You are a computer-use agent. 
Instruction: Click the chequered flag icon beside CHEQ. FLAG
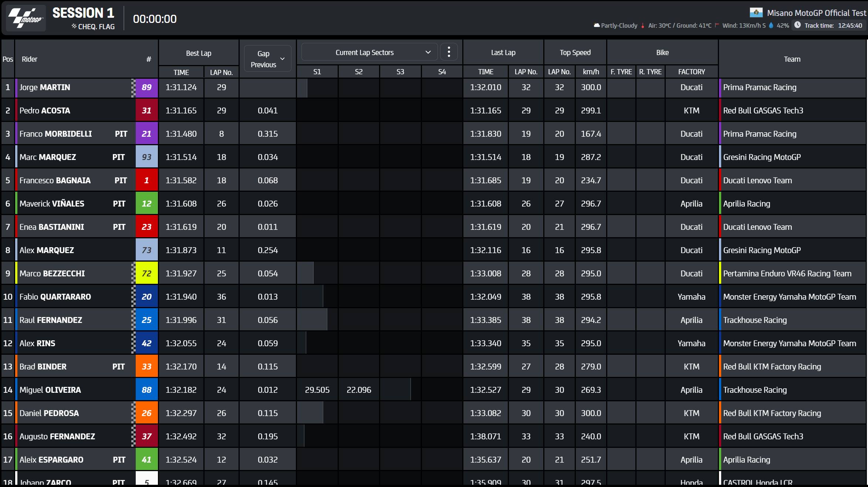(x=74, y=26)
